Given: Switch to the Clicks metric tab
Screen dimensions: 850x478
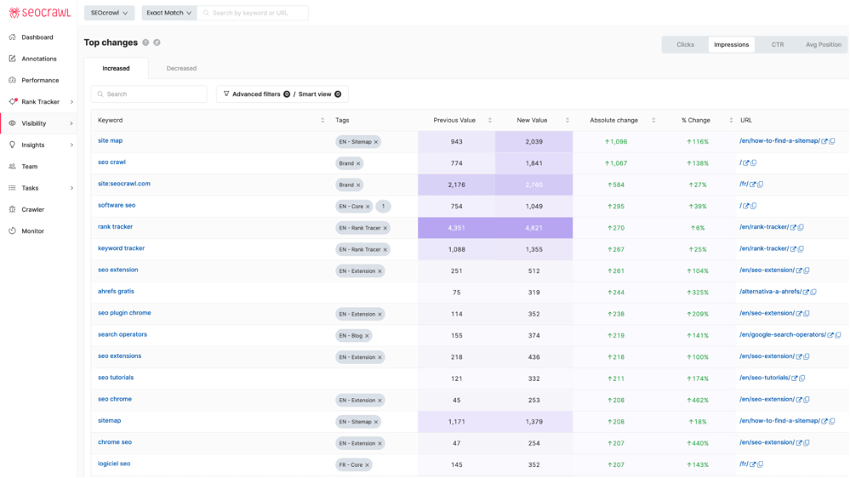Looking at the screenshot, I should click(685, 44).
